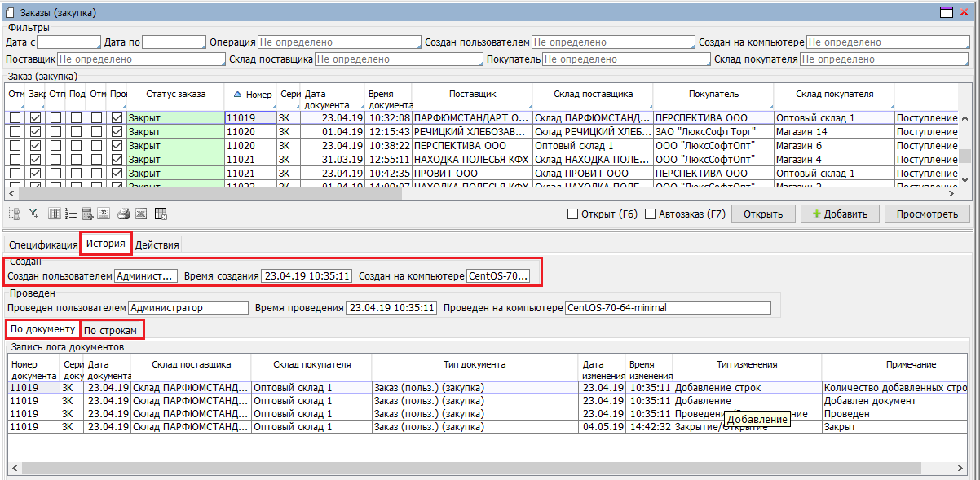
Task: Click the add filter funnel icon
Action: 33,214
